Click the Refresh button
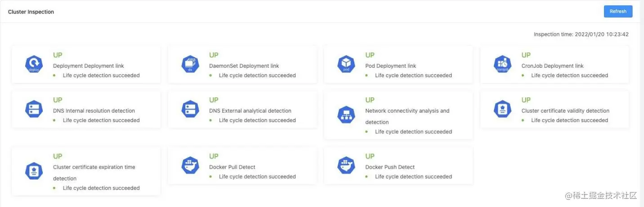This screenshot has height=207, width=644. (618, 11)
